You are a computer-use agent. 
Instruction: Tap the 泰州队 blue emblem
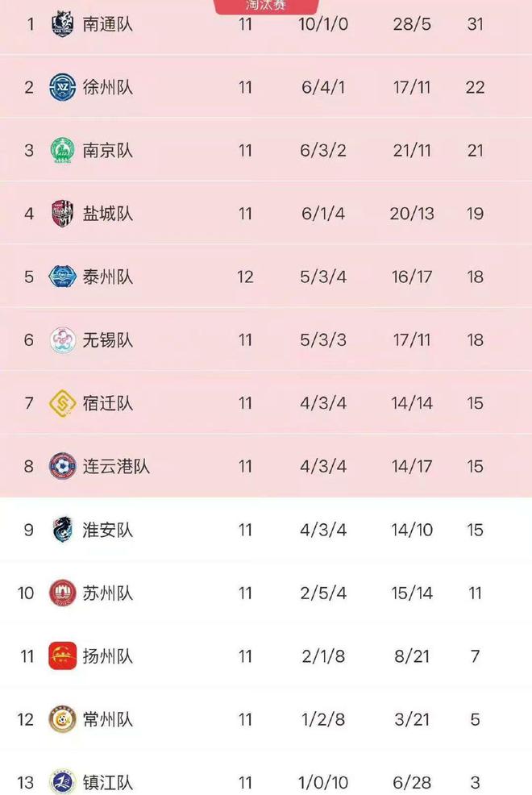pos(62,277)
